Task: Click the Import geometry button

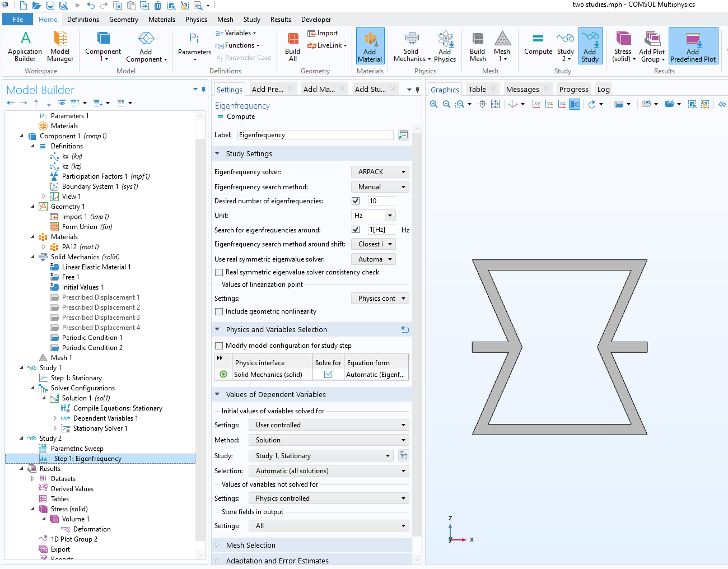Action: click(323, 33)
